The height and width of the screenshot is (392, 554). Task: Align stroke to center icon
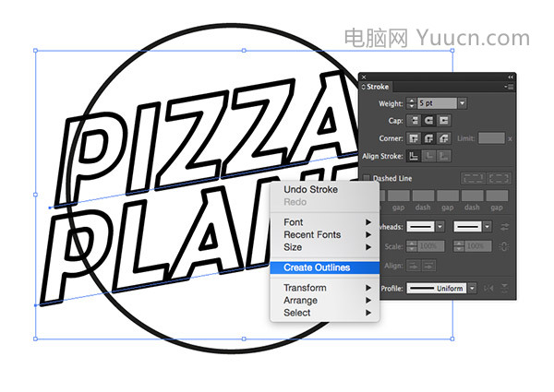(414, 156)
